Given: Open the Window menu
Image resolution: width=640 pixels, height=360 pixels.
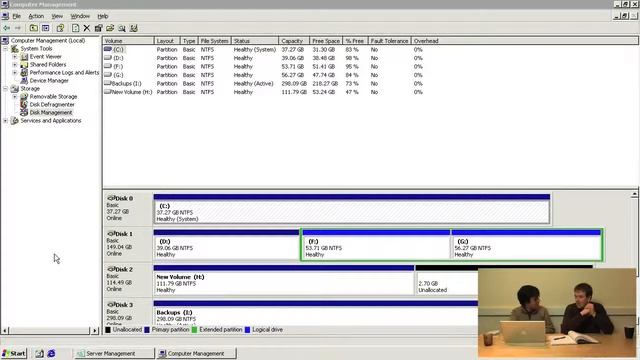Looking at the screenshot, I should coord(80,16).
